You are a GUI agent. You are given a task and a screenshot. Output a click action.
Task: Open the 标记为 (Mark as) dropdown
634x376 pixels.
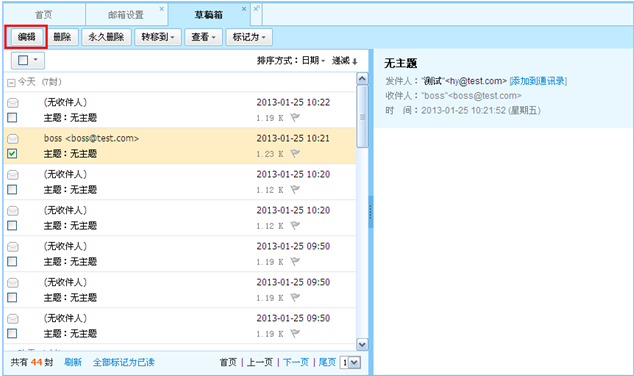pos(249,37)
